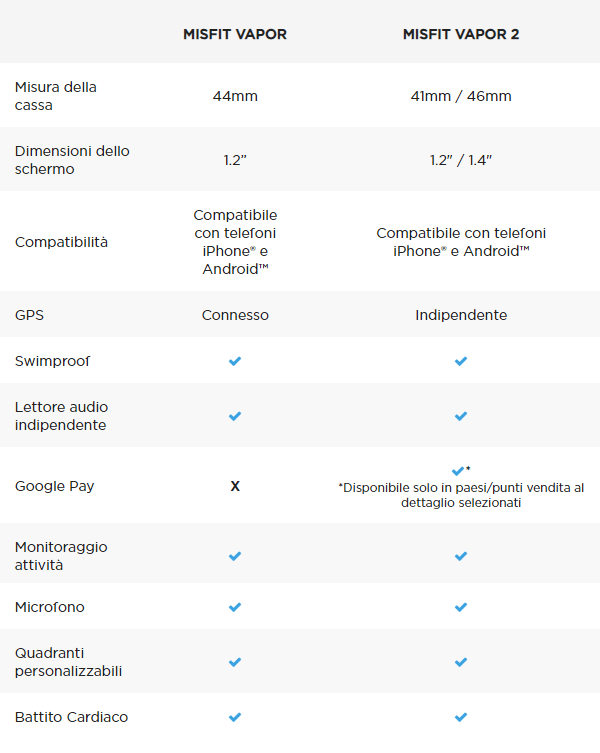
Task: Click Misfit Vapor 2 Microfono checkmark
Action: pos(461,607)
